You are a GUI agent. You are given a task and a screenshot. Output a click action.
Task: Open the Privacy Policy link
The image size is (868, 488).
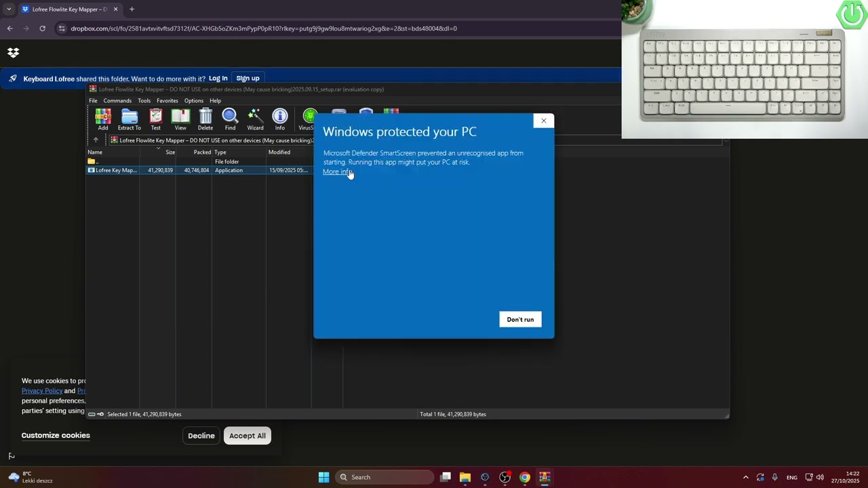click(42, 390)
